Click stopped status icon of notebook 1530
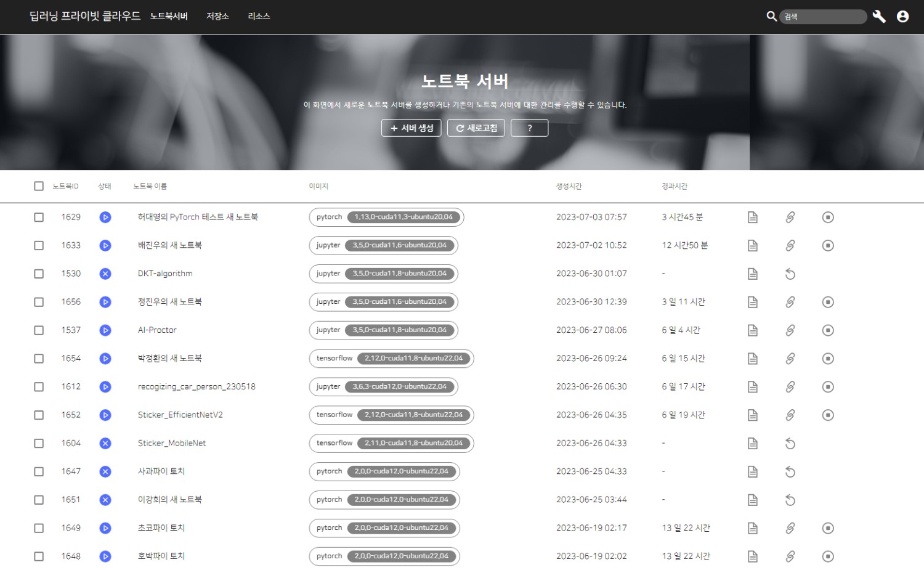This screenshot has height=570, width=924. tap(105, 274)
